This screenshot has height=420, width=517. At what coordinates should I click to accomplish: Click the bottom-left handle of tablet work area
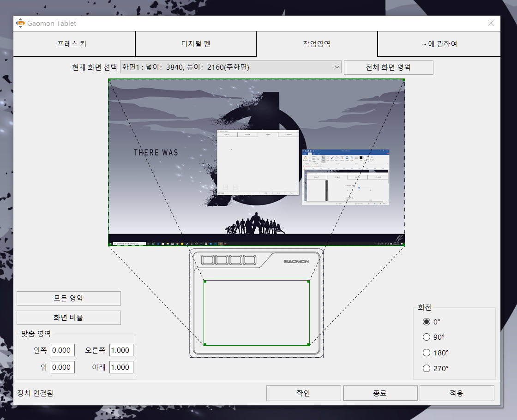click(x=205, y=344)
